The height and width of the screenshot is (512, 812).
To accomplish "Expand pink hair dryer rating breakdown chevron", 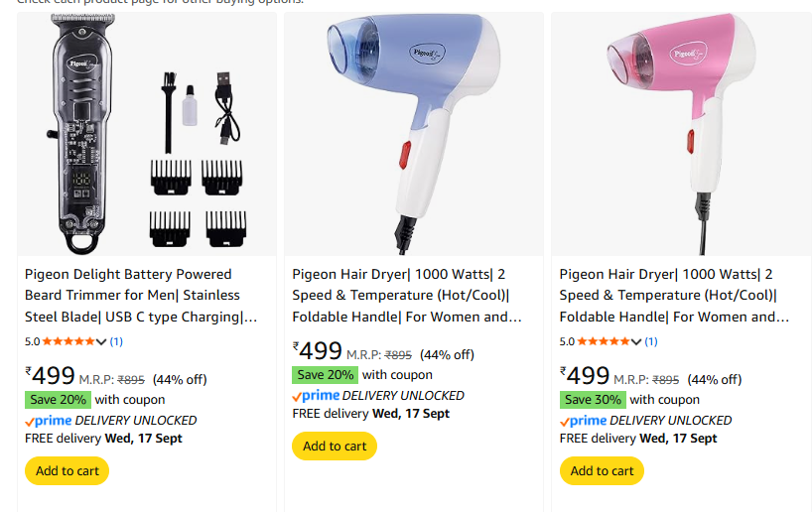I will [636, 342].
